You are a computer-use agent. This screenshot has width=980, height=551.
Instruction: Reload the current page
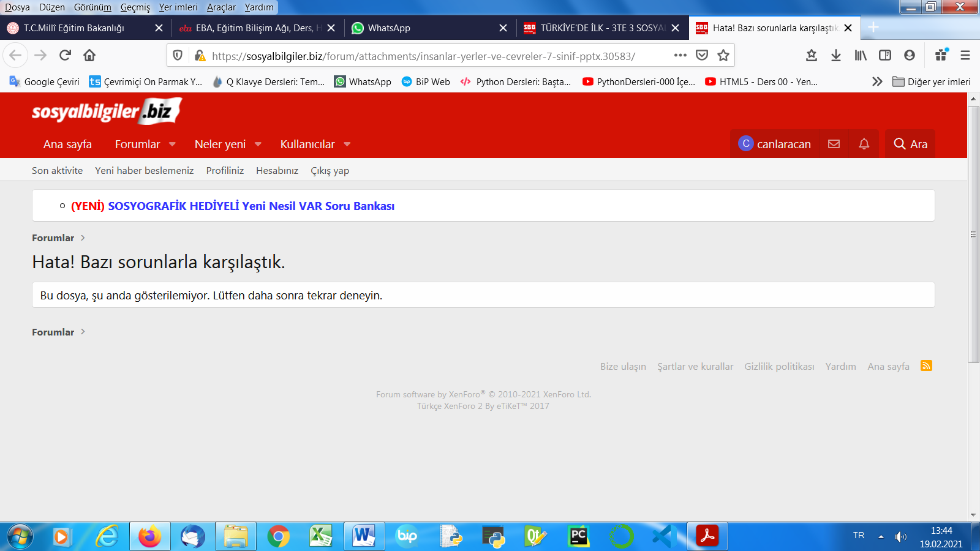point(65,56)
